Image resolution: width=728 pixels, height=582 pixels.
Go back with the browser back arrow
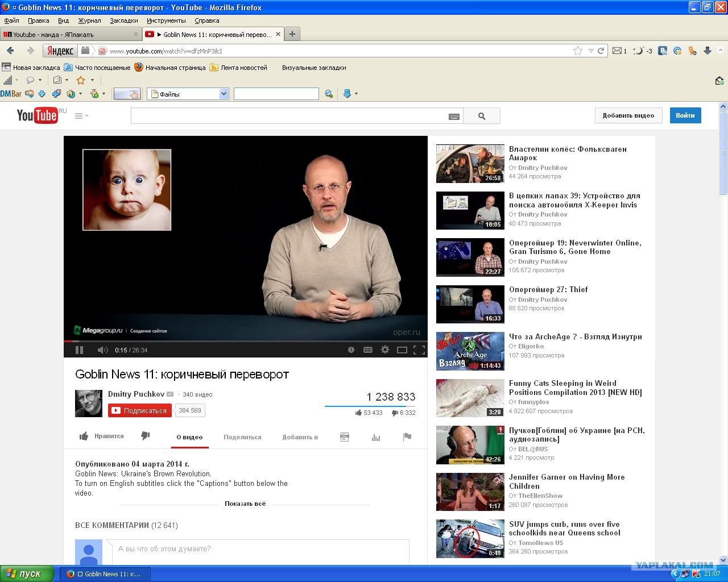click(x=10, y=51)
